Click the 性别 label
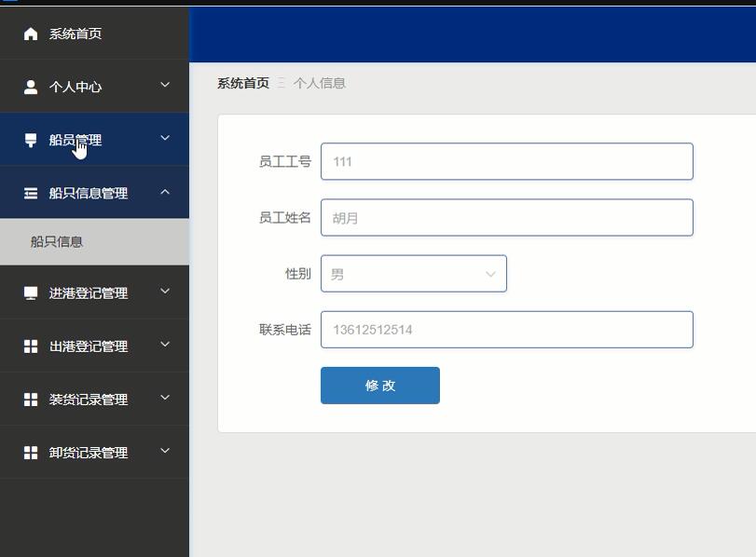 pos(298,274)
